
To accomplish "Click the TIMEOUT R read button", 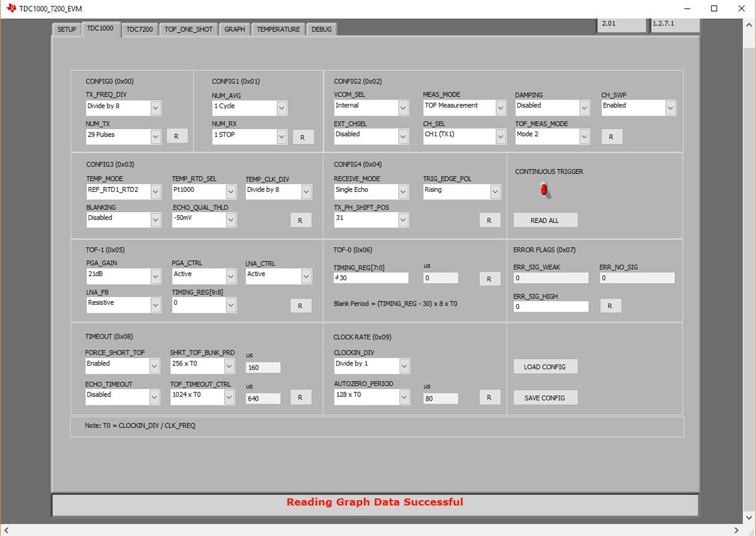I will [x=301, y=397].
